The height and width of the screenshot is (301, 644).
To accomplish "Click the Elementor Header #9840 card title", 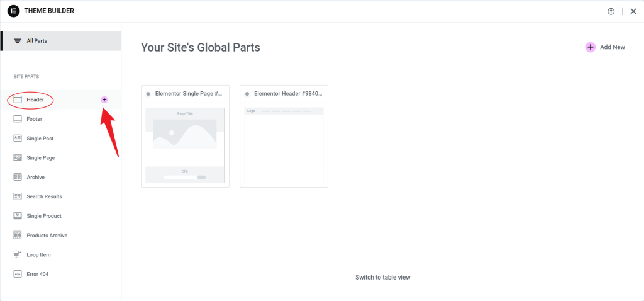I will point(288,94).
